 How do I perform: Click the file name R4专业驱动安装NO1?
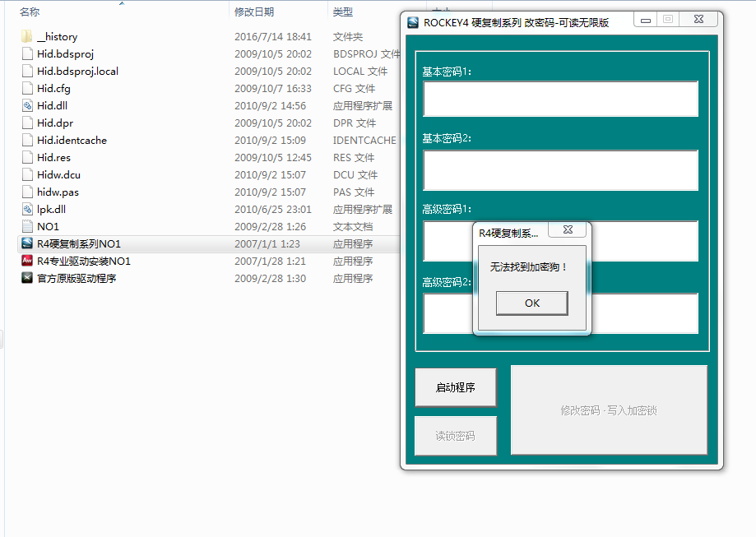pos(84,262)
